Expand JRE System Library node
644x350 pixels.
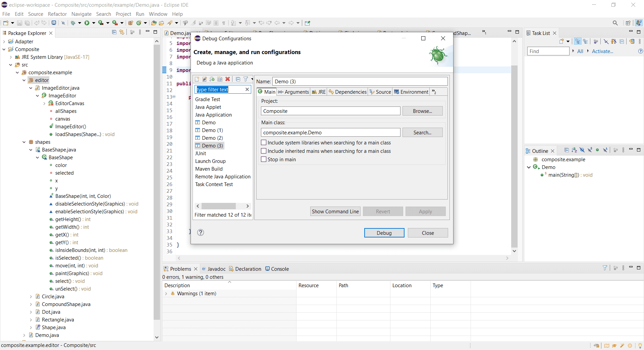[x=11, y=57]
